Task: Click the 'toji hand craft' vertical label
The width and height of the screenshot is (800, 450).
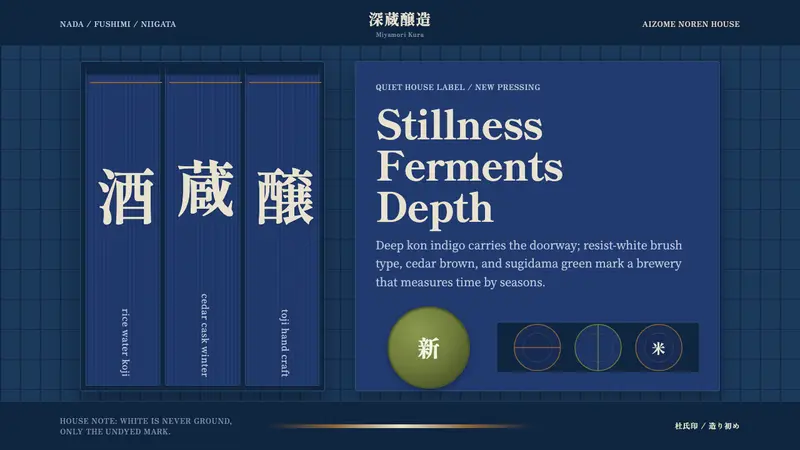Action: (284, 343)
